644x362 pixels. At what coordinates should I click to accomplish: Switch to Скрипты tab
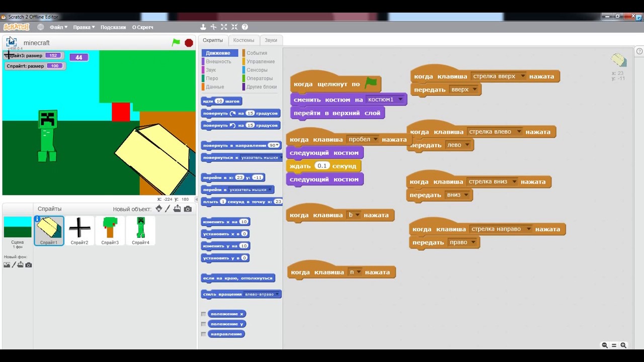(213, 40)
